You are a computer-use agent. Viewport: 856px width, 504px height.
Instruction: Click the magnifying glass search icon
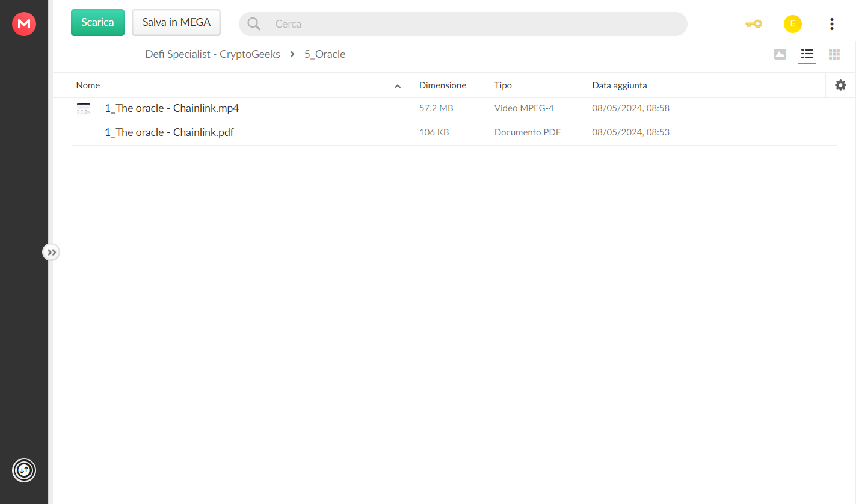click(x=254, y=24)
